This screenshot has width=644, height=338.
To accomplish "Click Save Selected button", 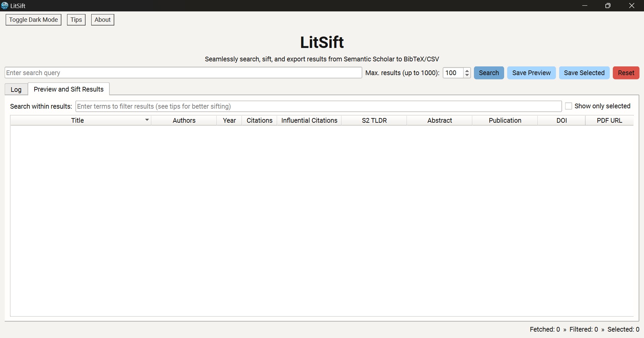I will 584,73.
